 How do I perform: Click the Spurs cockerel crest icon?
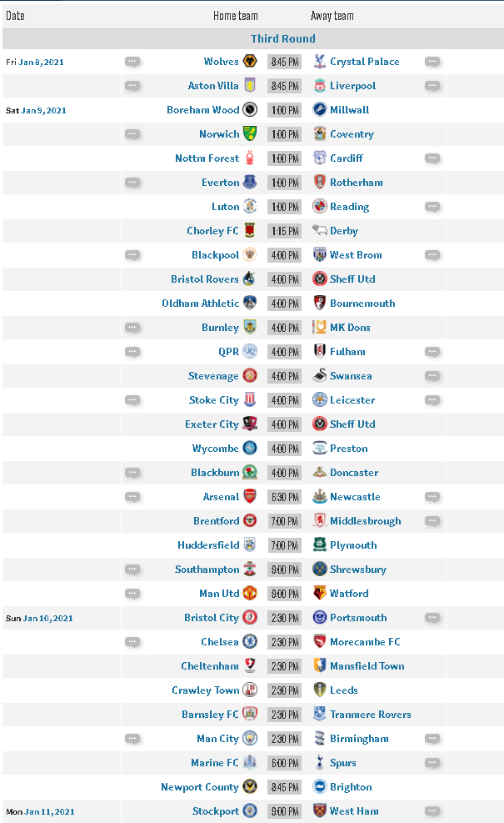tap(319, 763)
